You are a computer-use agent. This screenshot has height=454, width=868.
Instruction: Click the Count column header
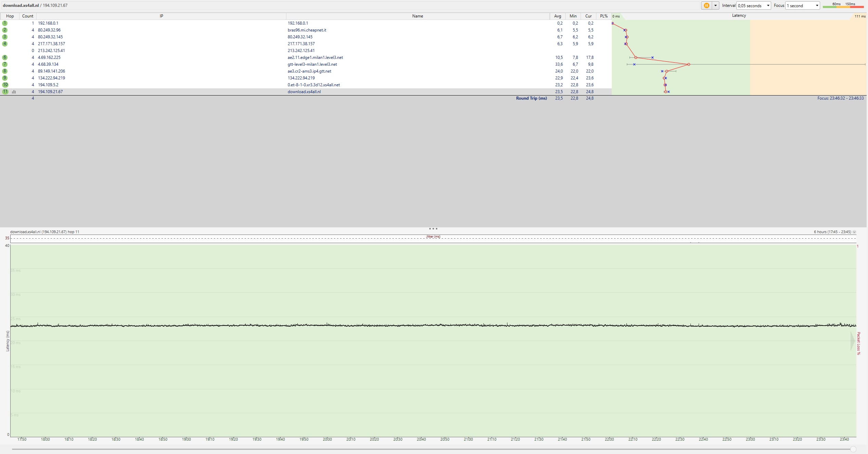(28, 16)
